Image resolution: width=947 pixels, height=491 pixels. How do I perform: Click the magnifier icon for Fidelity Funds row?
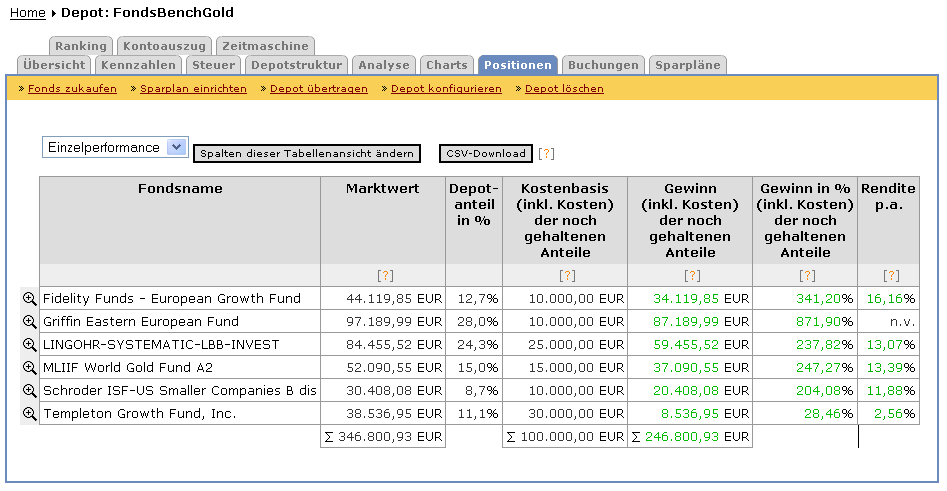point(29,298)
